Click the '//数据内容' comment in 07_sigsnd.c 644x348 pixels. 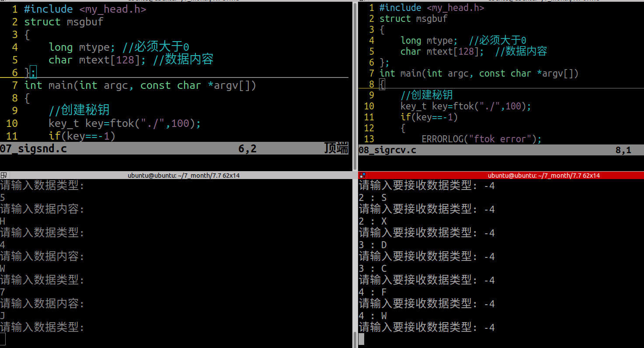pyautogui.click(x=183, y=60)
